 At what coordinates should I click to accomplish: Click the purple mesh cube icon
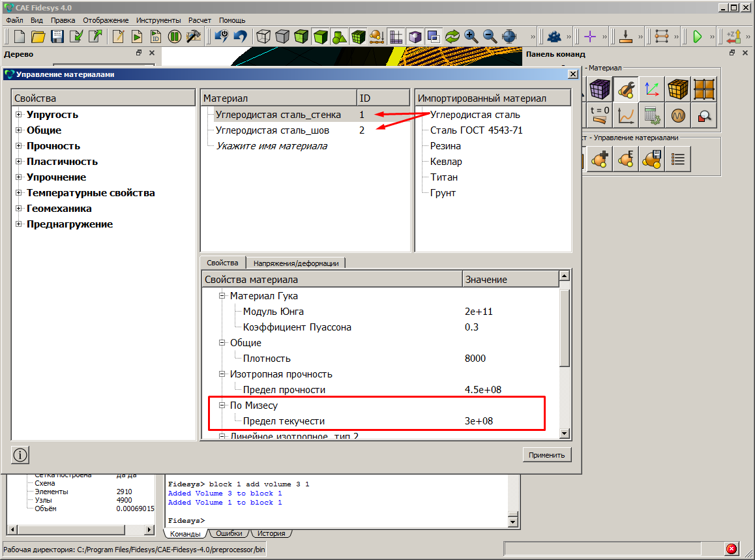pyautogui.click(x=600, y=89)
